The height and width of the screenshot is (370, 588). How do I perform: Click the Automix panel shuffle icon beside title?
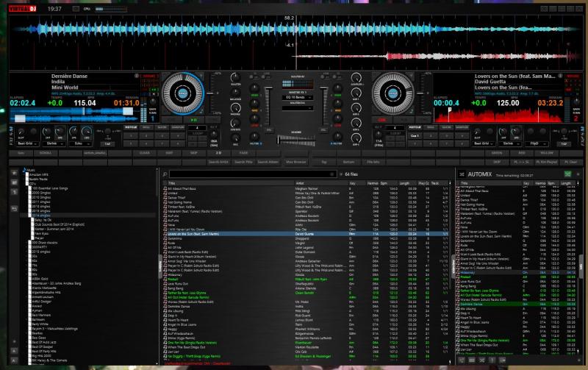pyautogui.click(x=462, y=174)
